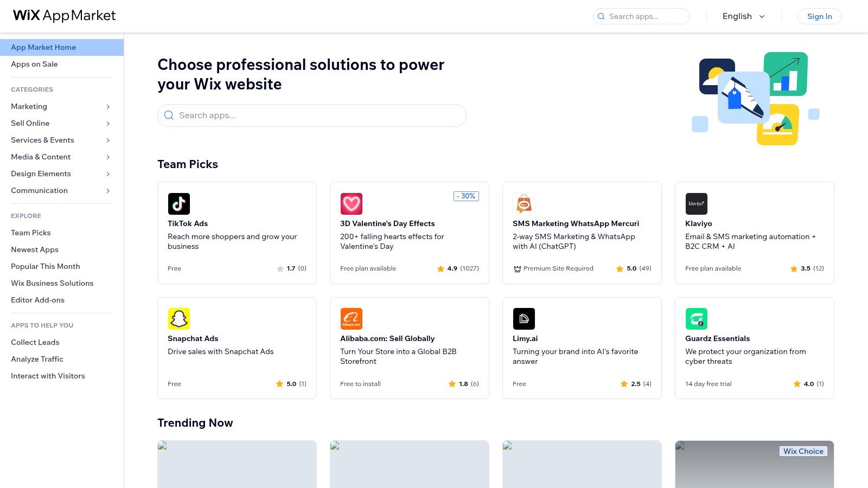Open the Sell Online category link
The height and width of the screenshot is (488, 868).
point(30,123)
